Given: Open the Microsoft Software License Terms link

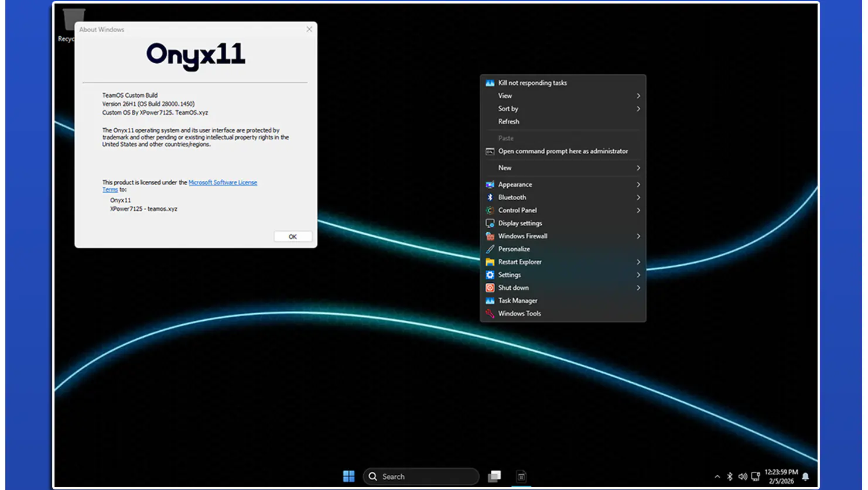Looking at the screenshot, I should [223, 183].
